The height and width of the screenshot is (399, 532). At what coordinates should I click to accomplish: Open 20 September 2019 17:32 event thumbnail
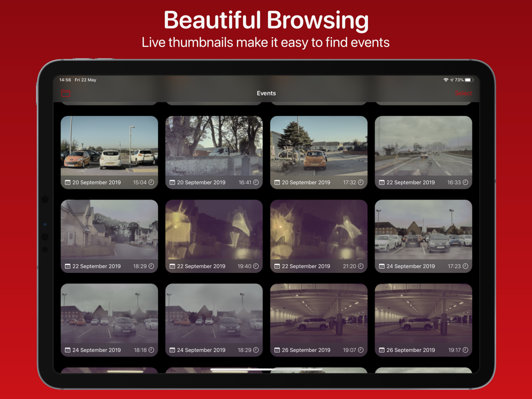click(319, 152)
